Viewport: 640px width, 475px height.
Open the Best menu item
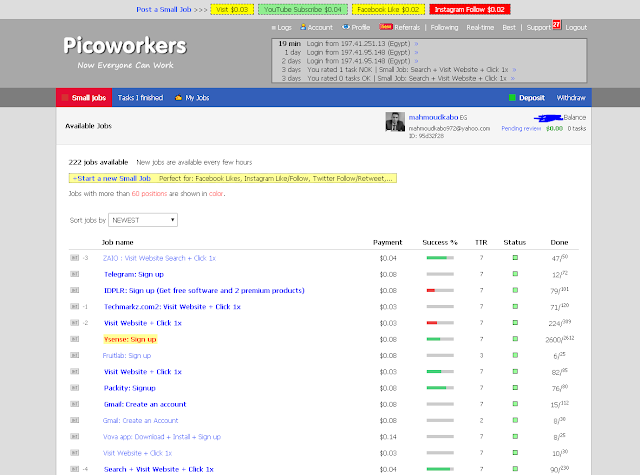(x=509, y=27)
